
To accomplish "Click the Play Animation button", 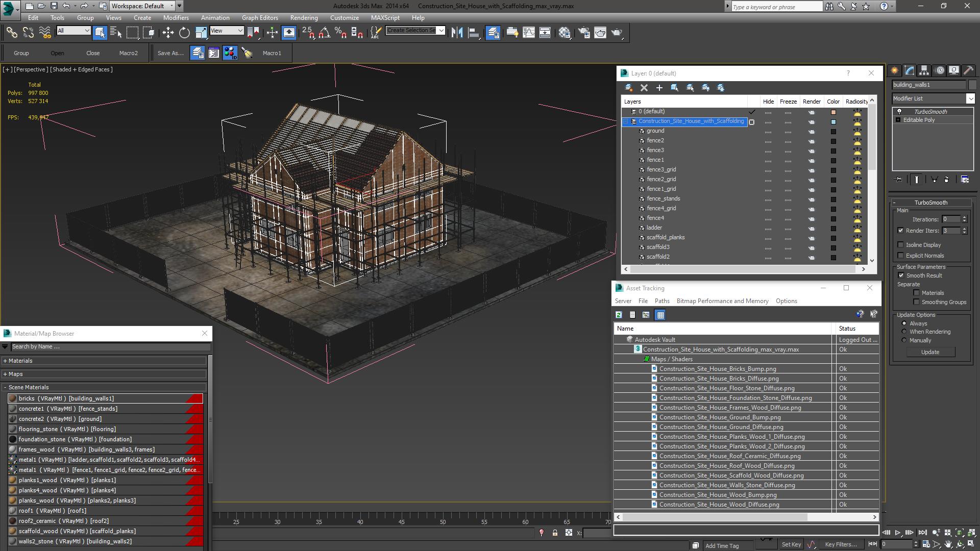I will [898, 532].
